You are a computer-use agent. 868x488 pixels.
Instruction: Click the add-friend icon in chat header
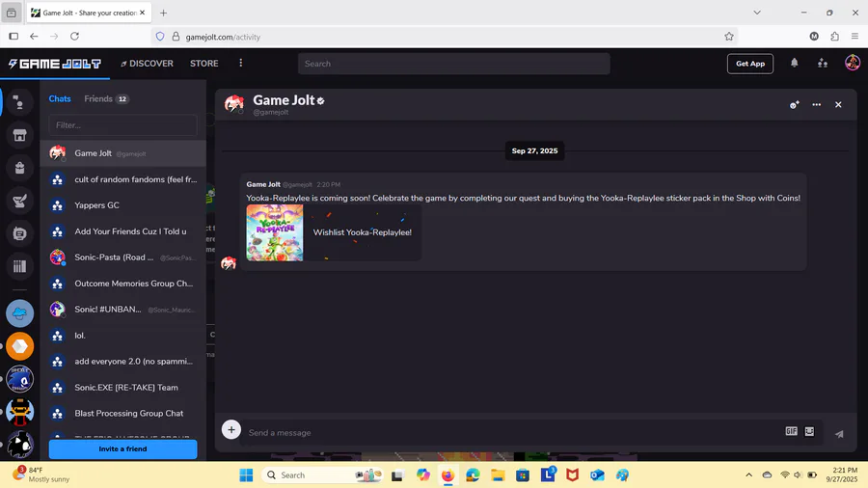pos(795,104)
